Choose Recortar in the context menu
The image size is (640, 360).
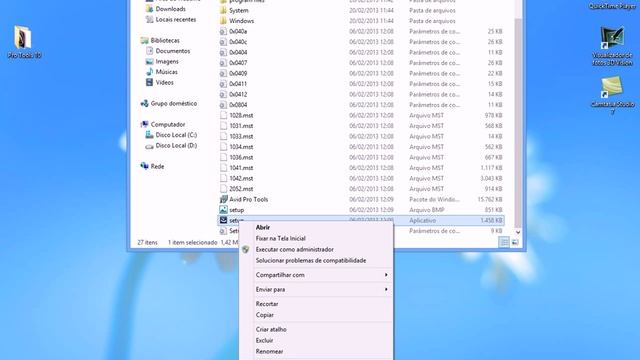(x=267, y=304)
